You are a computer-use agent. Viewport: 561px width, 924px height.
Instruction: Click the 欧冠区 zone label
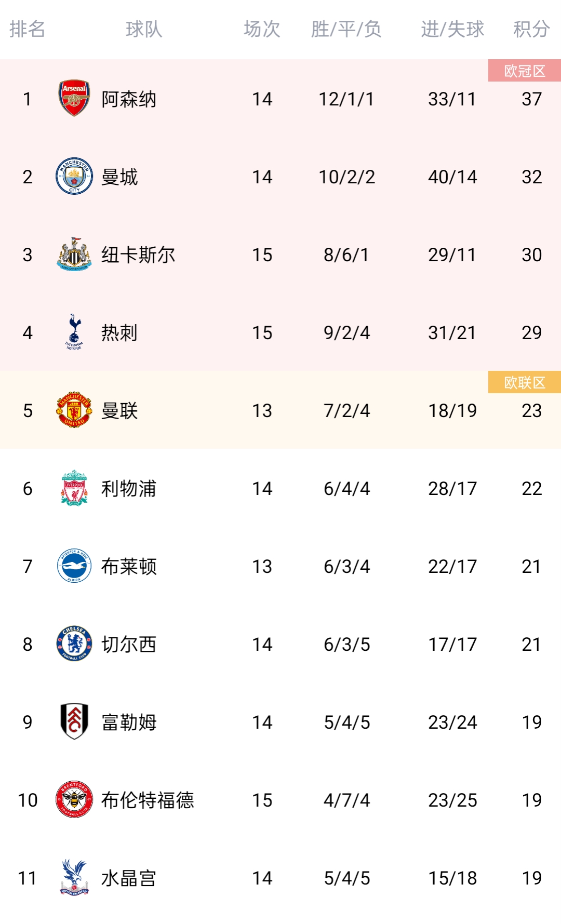click(525, 71)
